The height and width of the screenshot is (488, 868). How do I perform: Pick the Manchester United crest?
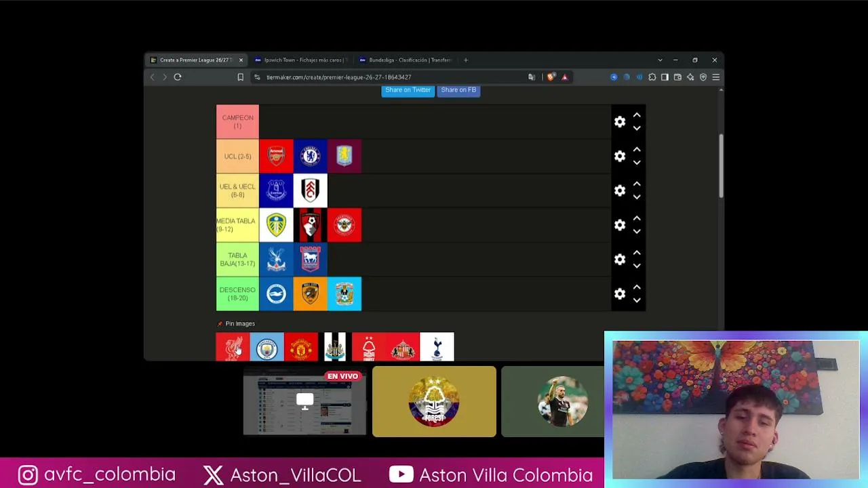tap(301, 347)
